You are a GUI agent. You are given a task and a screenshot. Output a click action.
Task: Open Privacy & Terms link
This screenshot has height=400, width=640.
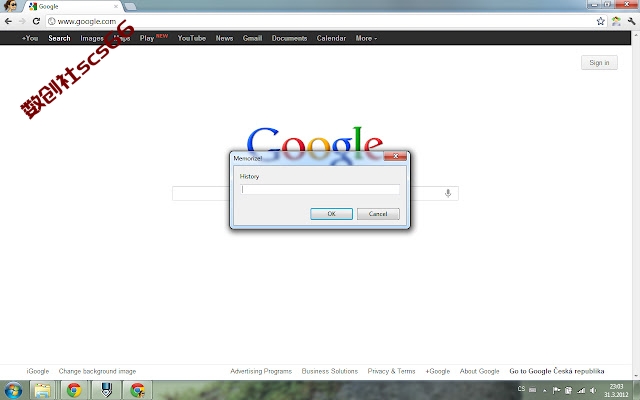(x=391, y=371)
